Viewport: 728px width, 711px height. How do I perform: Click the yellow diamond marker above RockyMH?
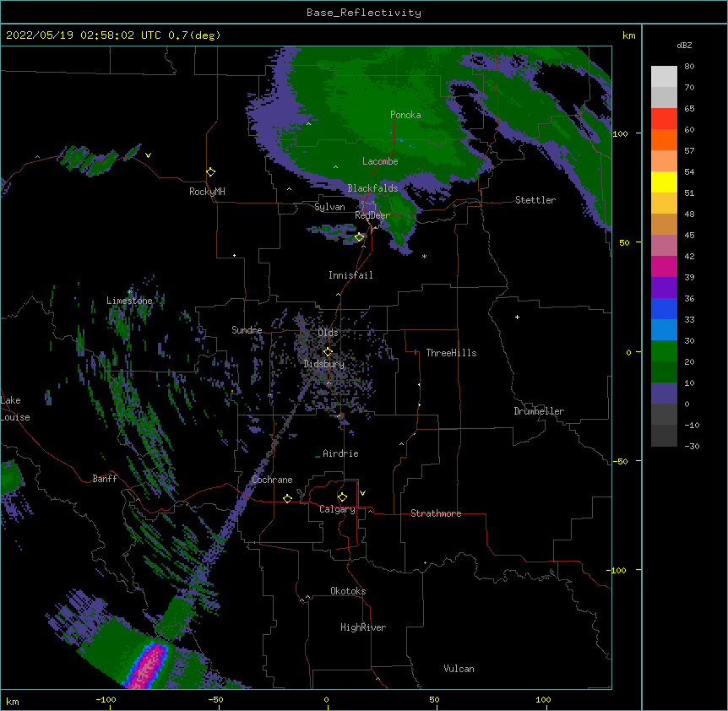[211, 172]
